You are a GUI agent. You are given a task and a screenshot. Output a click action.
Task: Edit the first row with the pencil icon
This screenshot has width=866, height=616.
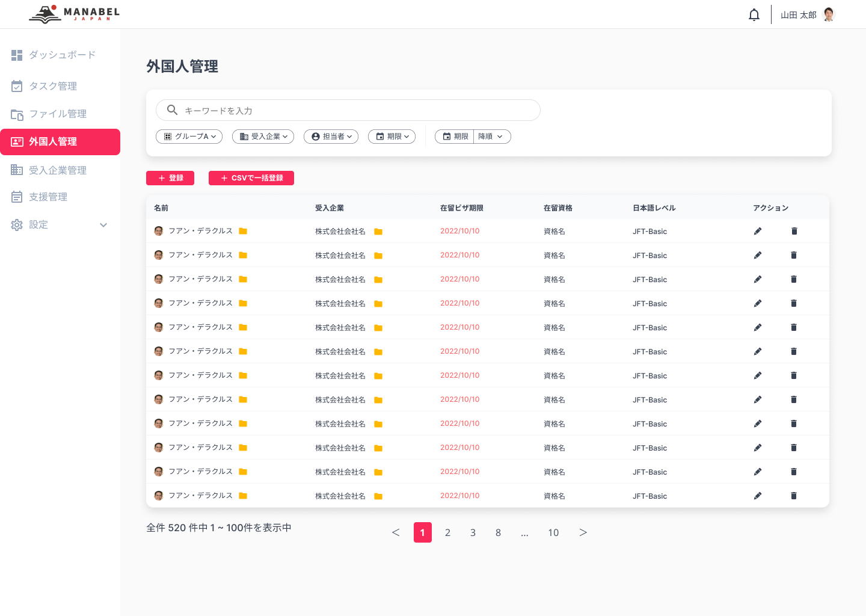tap(758, 230)
